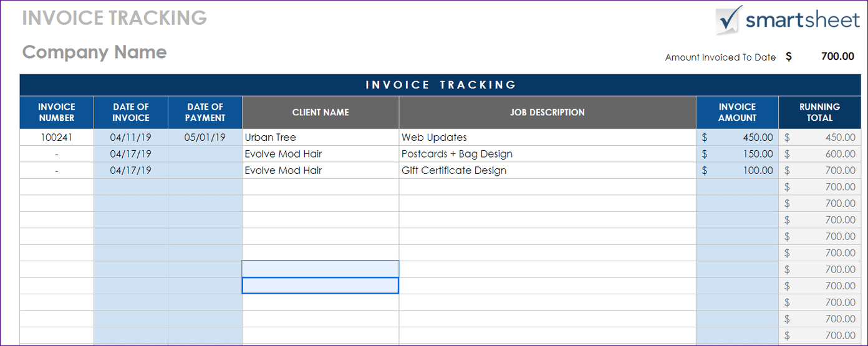Click the Running Total column header
Screen dimensions: 868x346
click(819, 112)
